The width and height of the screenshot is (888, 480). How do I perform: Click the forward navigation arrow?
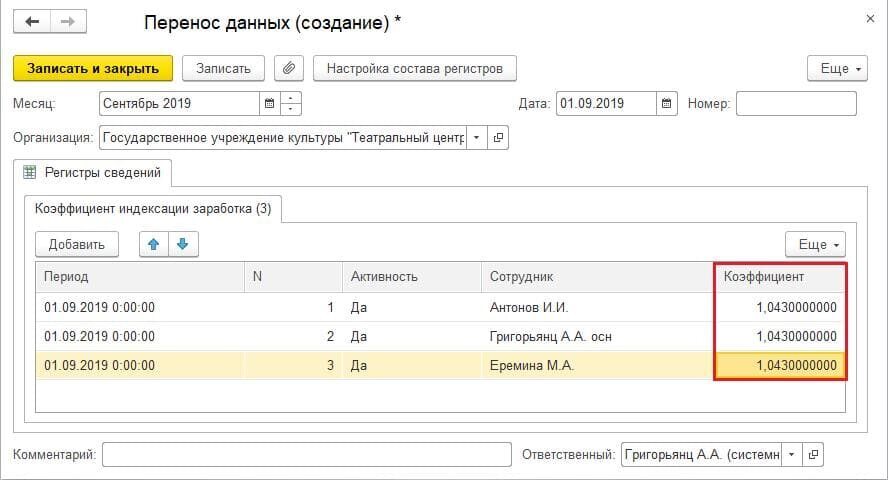tap(68, 23)
